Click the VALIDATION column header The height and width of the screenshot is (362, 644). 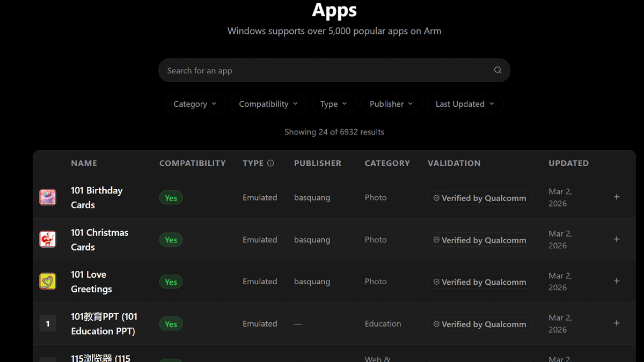[x=454, y=163]
